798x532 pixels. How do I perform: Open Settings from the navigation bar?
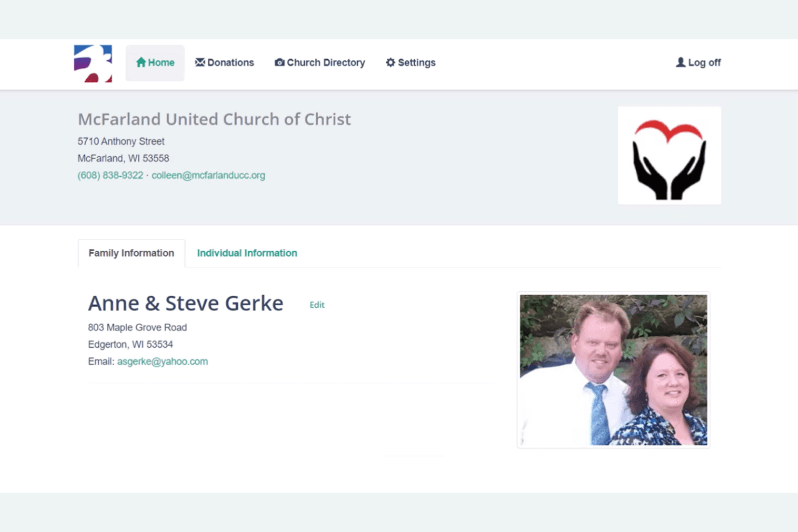(x=410, y=63)
